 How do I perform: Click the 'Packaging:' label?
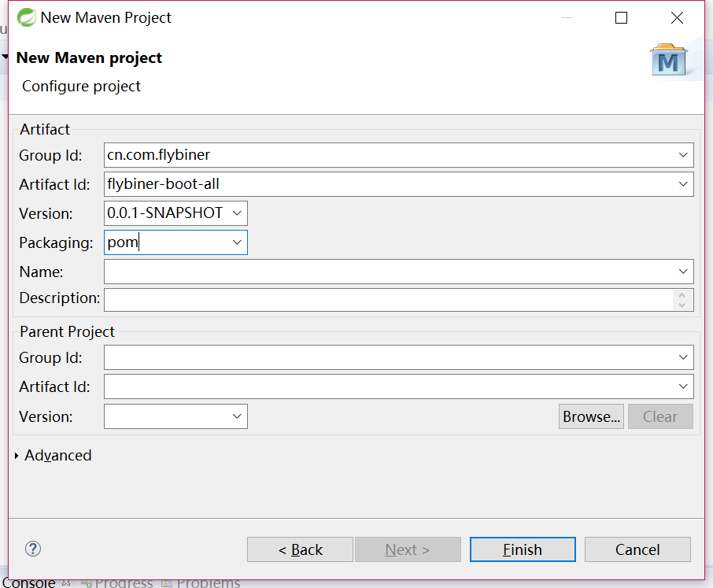click(x=56, y=243)
